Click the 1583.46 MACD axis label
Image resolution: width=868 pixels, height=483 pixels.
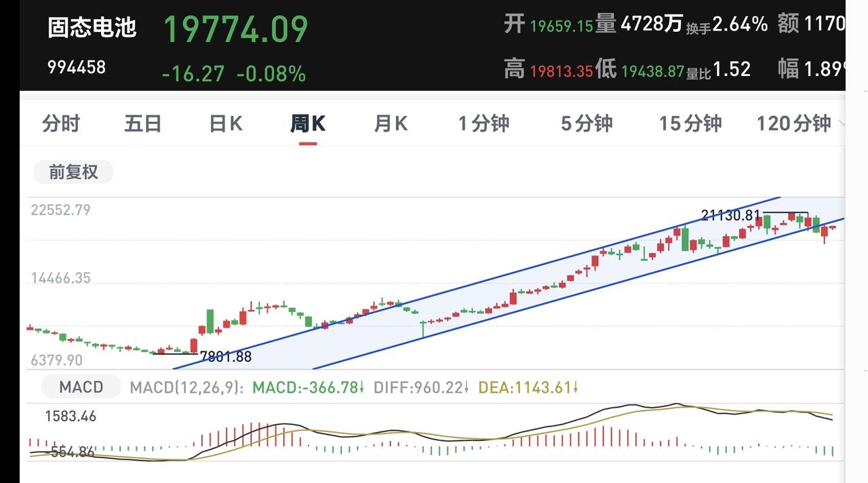click(x=71, y=417)
